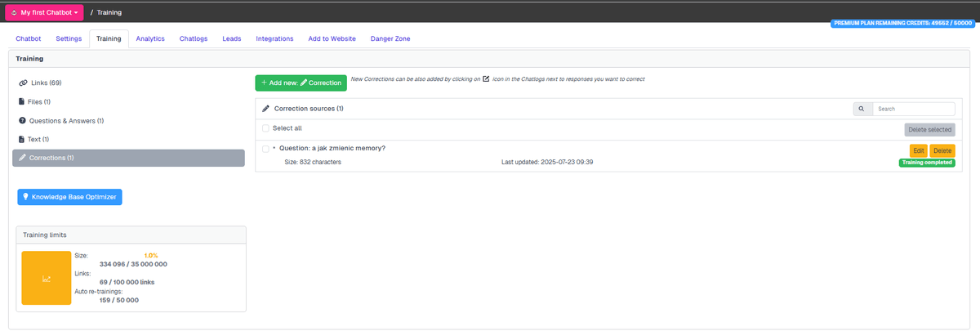Click the Corrections pencil icon in sidebar
The width and height of the screenshot is (980, 331).
22,158
